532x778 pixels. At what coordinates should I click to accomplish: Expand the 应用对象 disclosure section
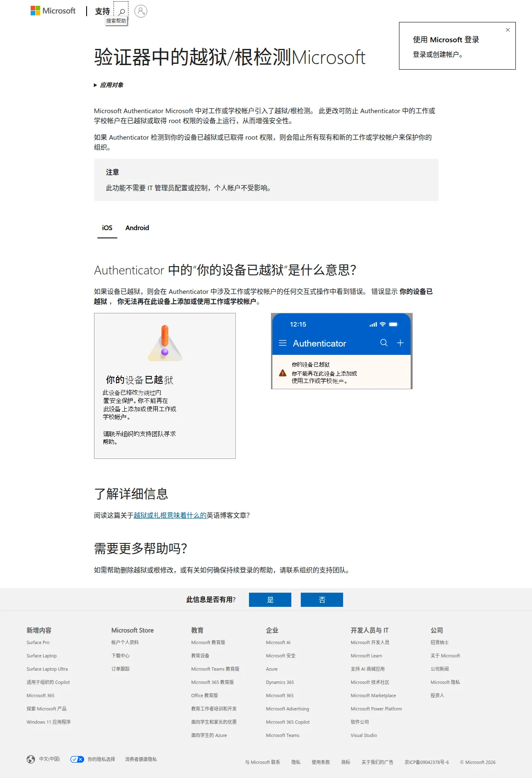point(109,85)
